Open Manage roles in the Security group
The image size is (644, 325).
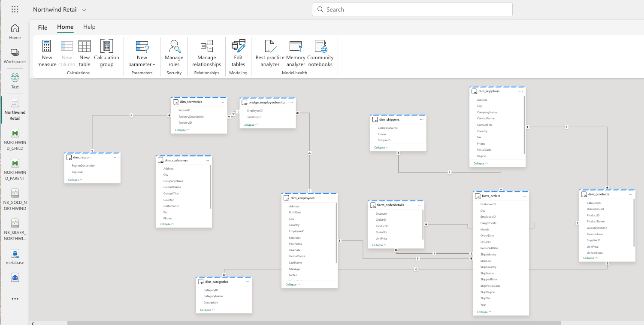point(174,54)
